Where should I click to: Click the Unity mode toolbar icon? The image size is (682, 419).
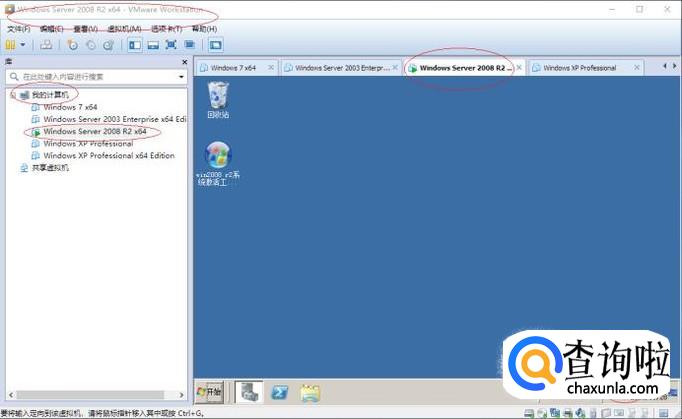click(189, 44)
